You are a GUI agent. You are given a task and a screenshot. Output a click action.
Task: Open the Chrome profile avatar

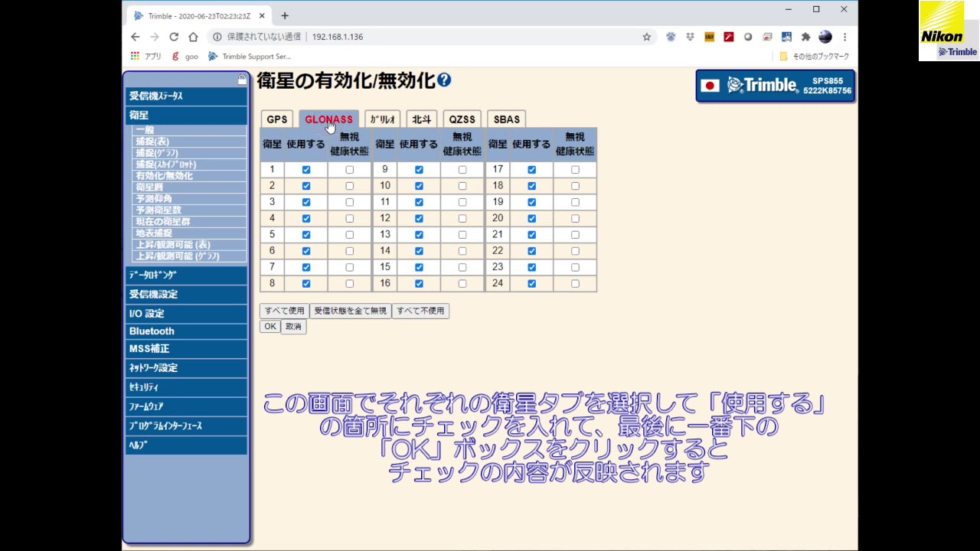pos(825,37)
